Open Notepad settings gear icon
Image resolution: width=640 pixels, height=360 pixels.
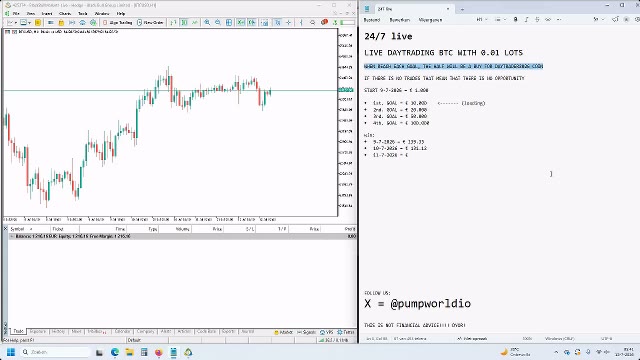(x=638, y=19)
